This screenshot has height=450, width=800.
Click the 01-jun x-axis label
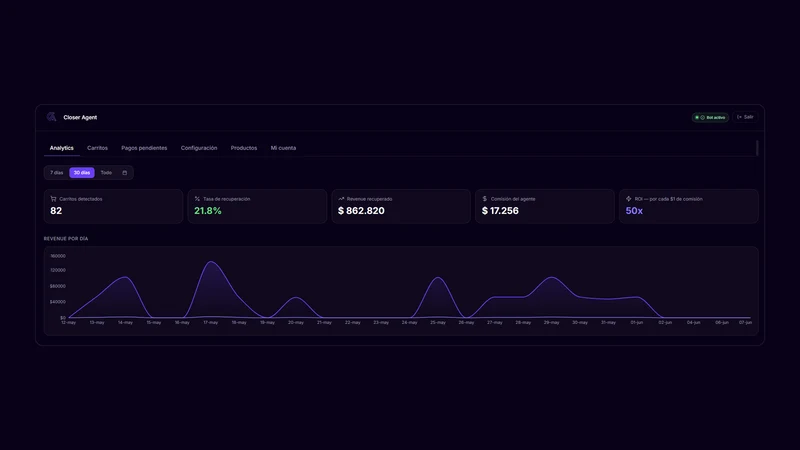tap(637, 323)
